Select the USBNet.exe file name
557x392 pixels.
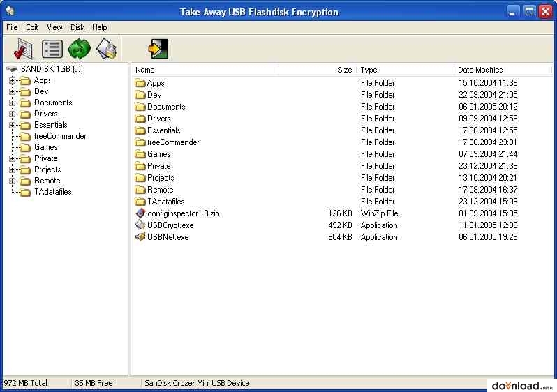point(168,237)
